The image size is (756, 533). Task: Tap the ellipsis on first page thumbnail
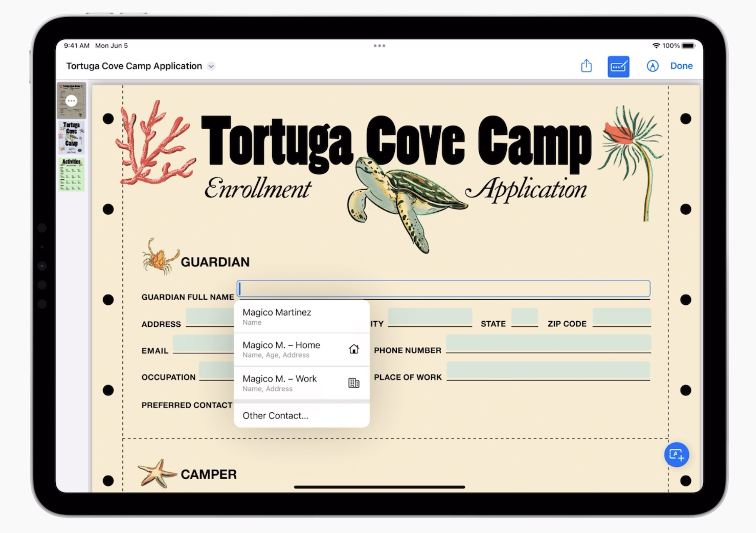[x=71, y=101]
